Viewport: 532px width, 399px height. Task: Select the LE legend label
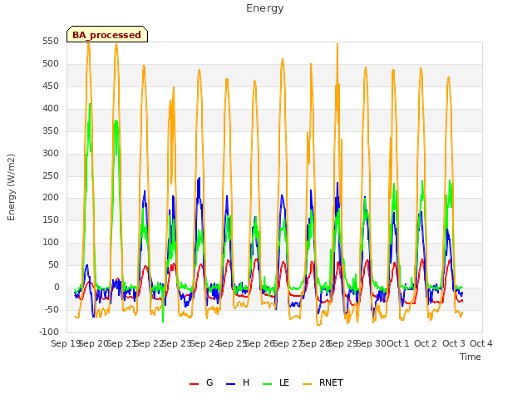(284, 382)
